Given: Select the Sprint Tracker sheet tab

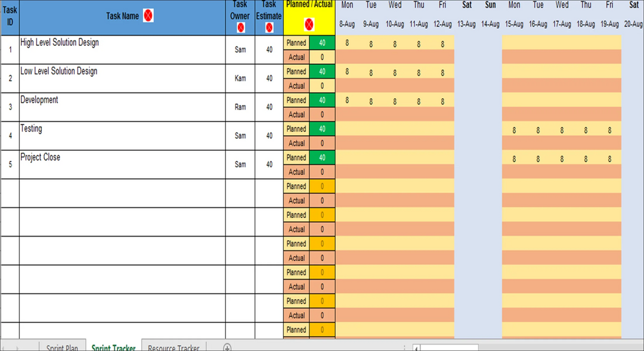Looking at the screenshot, I should (113, 347).
